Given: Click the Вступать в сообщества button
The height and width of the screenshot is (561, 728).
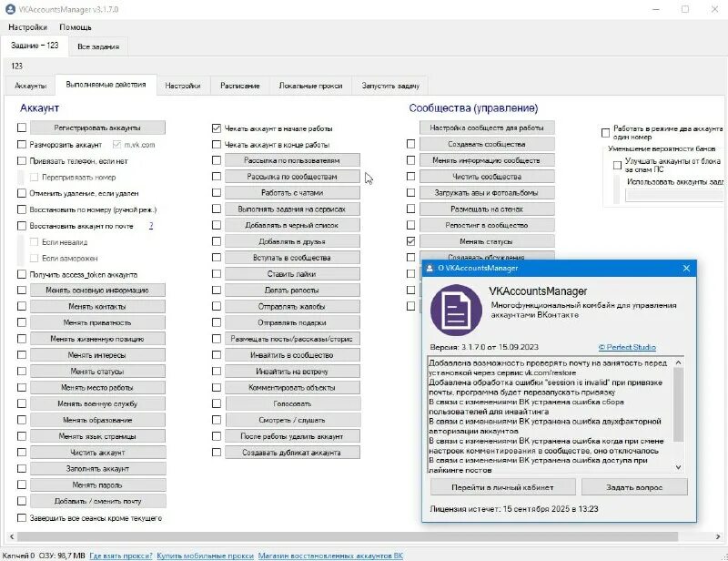Looking at the screenshot, I should pyautogui.click(x=292, y=258).
